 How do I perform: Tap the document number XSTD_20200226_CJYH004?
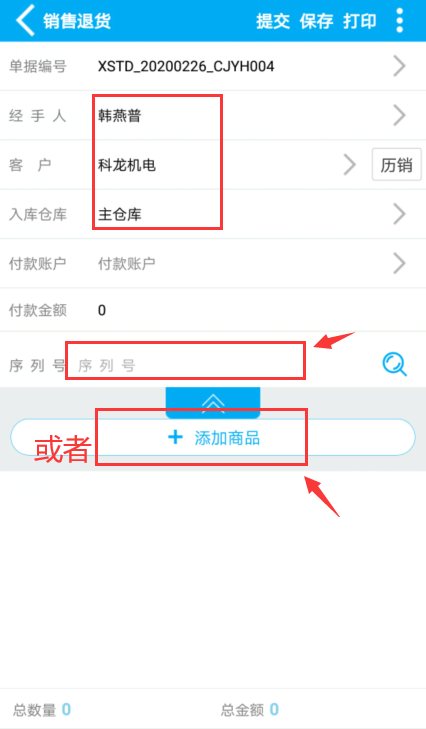click(186, 66)
